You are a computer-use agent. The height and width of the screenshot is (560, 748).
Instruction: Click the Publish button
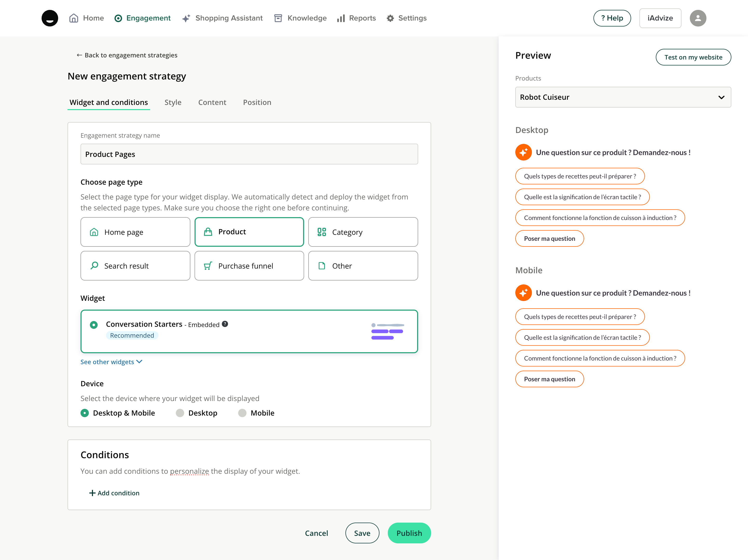409,533
